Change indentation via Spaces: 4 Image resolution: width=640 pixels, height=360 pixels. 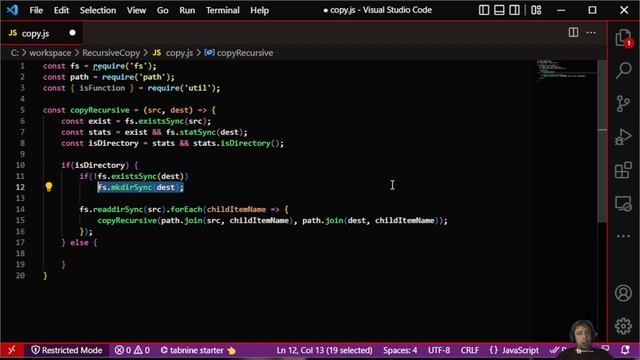pyautogui.click(x=400, y=350)
